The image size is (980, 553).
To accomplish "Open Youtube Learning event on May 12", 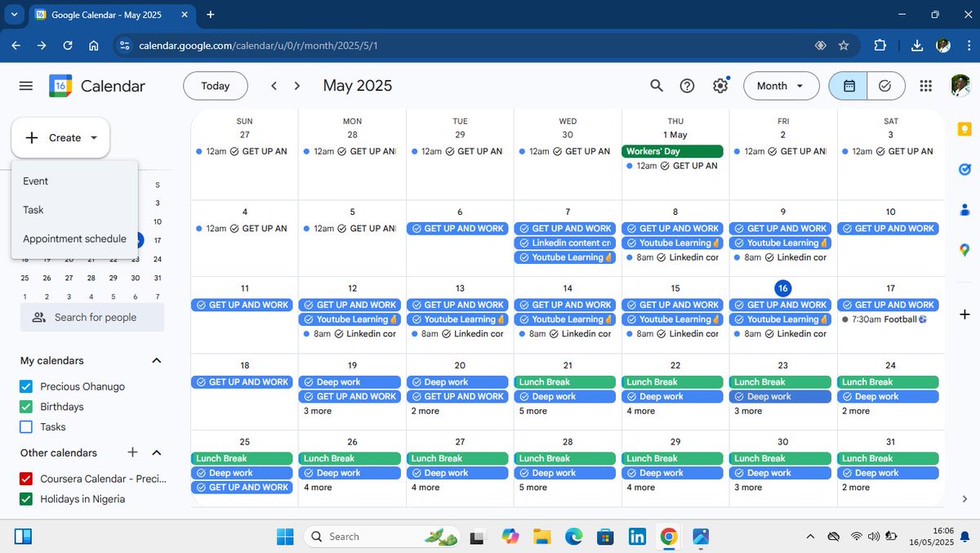I will [x=350, y=319].
